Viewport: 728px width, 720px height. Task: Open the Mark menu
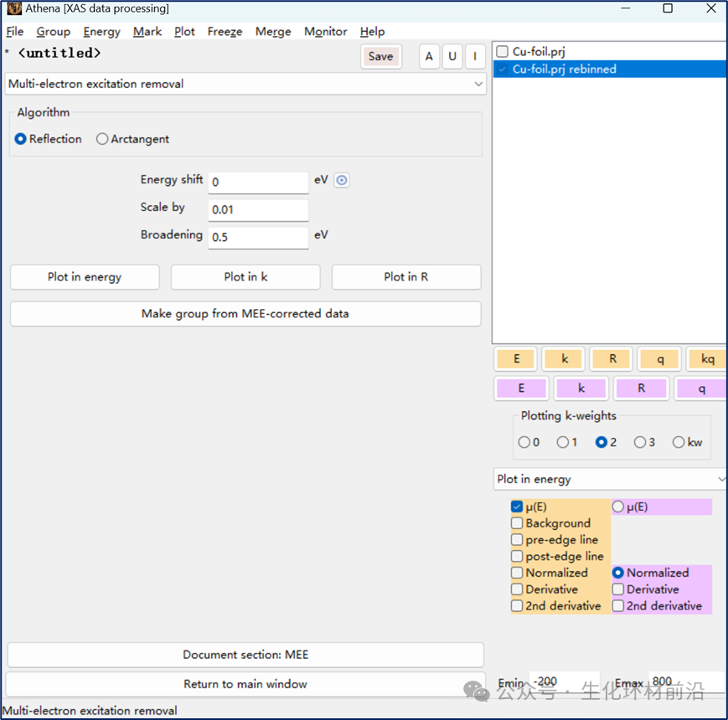(x=147, y=32)
